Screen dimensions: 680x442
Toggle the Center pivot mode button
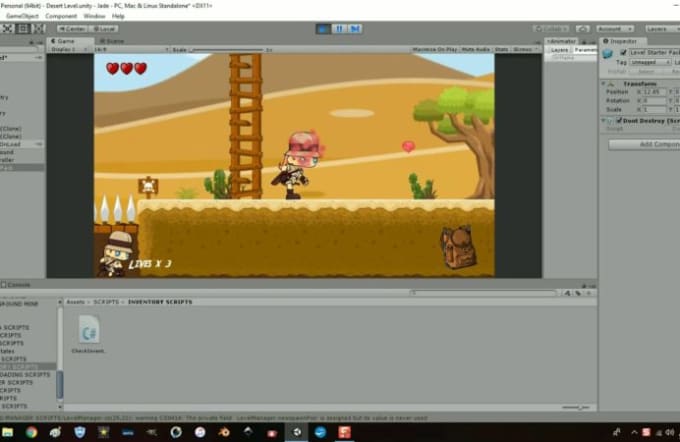pos(72,29)
